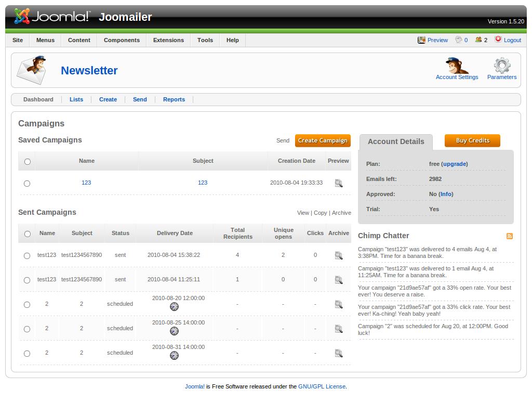Click the Buy Credits button

(x=473, y=140)
